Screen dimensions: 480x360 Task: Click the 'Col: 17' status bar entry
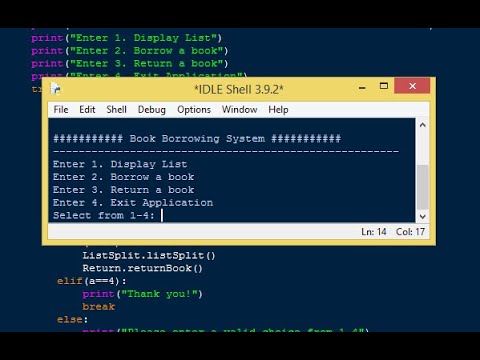click(410, 231)
